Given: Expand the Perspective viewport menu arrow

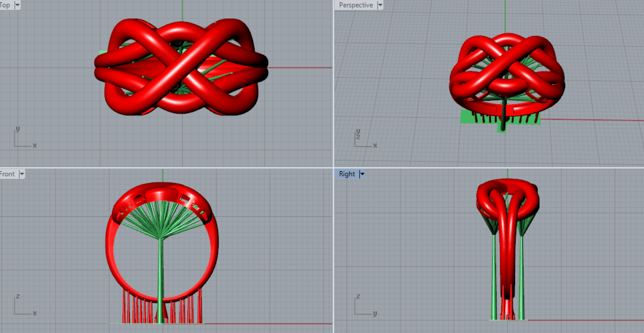Looking at the screenshot, I should (380, 5).
